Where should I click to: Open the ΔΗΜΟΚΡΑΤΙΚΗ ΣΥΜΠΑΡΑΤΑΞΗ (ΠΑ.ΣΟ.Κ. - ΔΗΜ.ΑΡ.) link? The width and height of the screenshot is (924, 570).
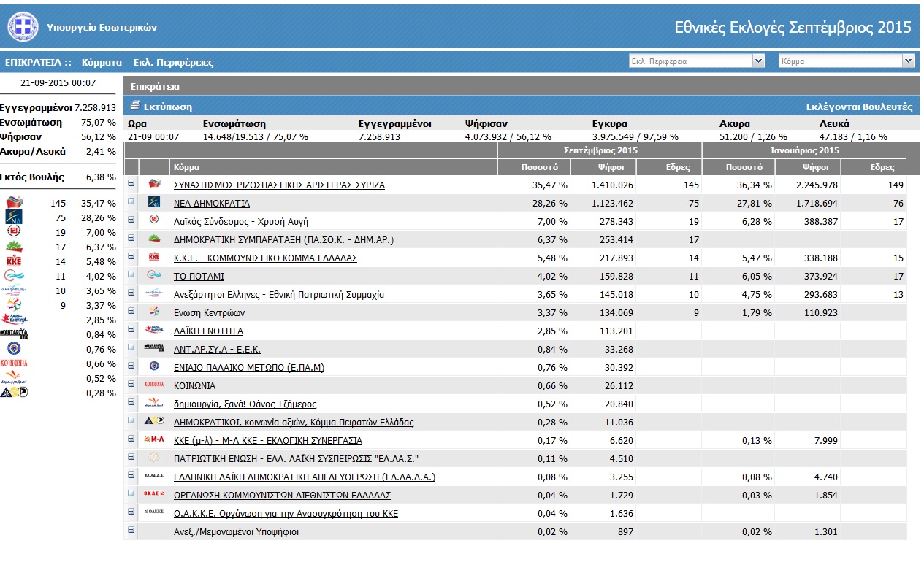click(x=285, y=240)
